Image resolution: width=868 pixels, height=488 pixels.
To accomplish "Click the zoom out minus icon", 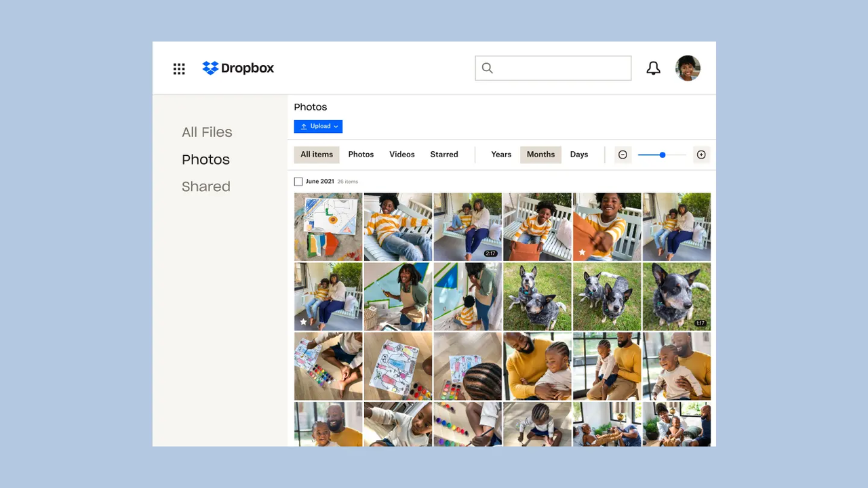I will [x=623, y=155].
